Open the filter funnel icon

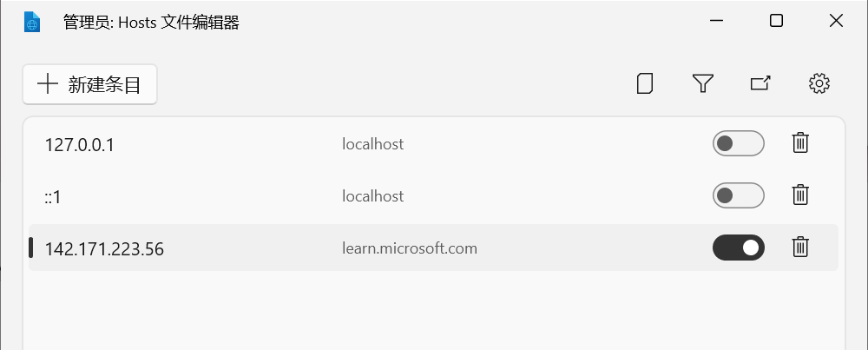(702, 83)
